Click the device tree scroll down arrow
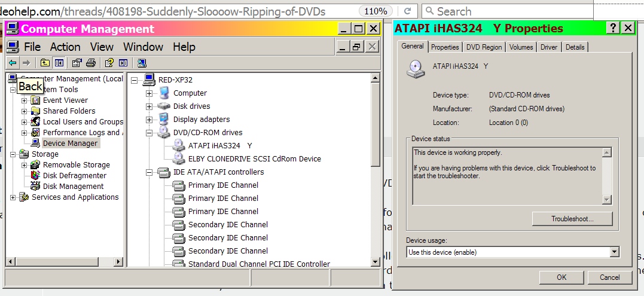 pyautogui.click(x=375, y=261)
